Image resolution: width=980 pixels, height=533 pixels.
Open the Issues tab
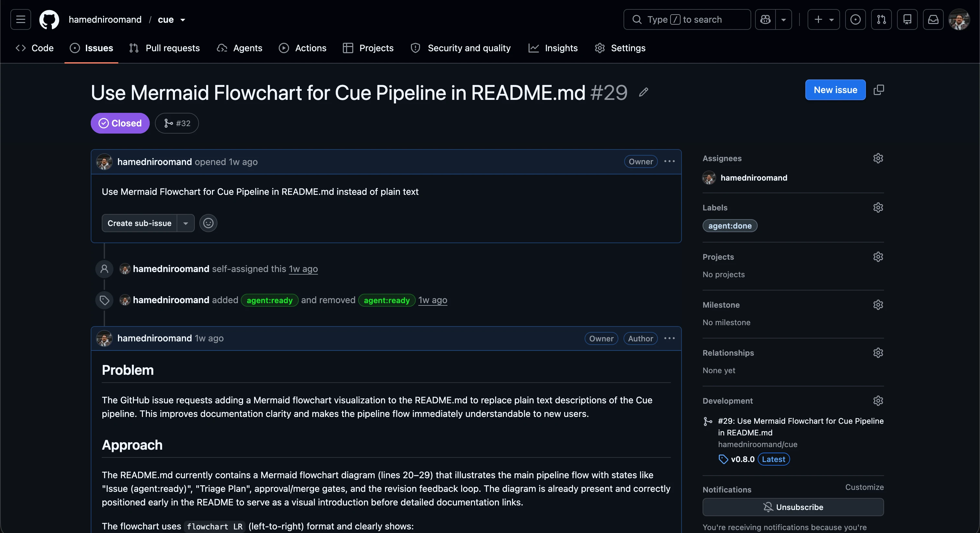91,48
